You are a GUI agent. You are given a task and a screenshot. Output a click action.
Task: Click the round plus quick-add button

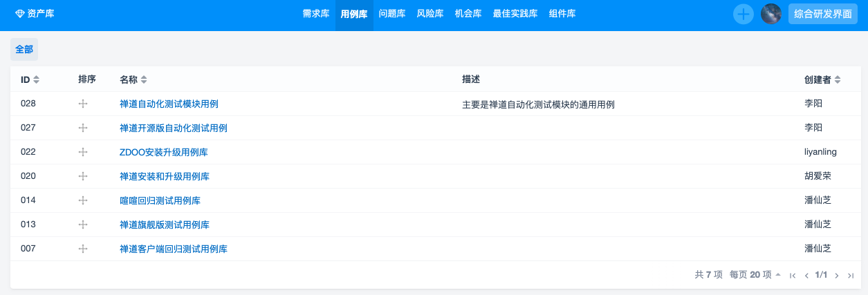[744, 14]
